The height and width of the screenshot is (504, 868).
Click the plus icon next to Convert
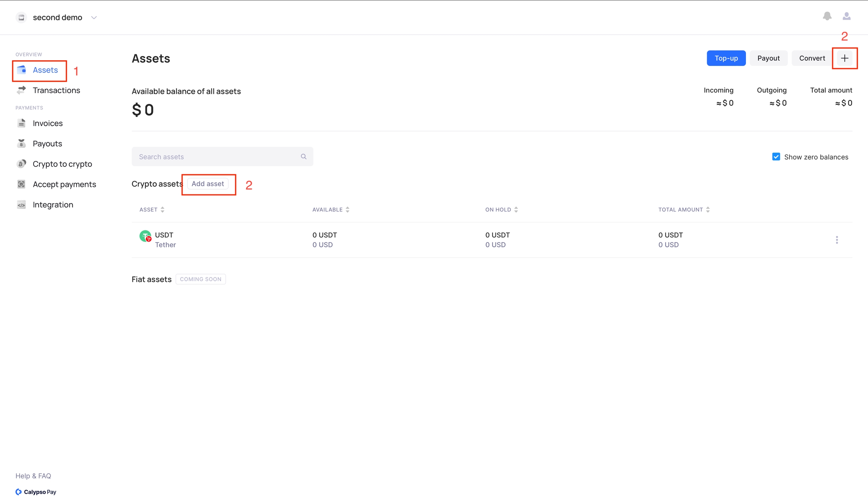coord(844,58)
